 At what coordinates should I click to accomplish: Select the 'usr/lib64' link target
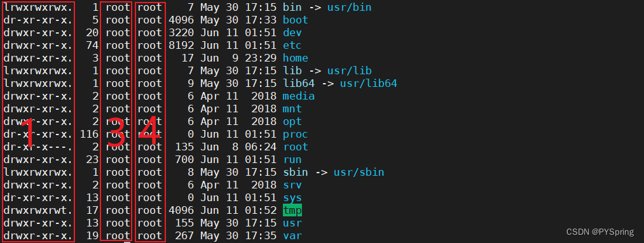click(369, 84)
